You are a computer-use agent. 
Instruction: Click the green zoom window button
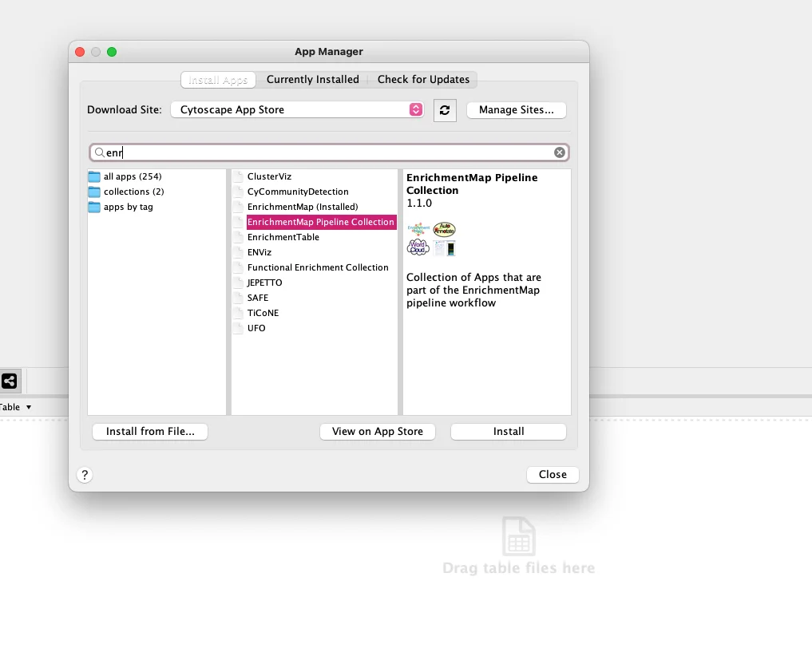(112, 52)
